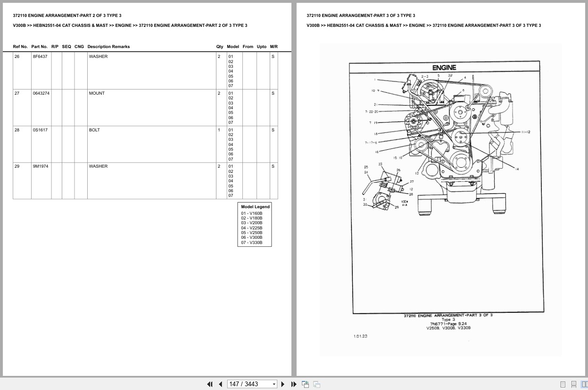The height and width of the screenshot is (390, 588).
Task: Click part number 0643274
Action: point(41,93)
